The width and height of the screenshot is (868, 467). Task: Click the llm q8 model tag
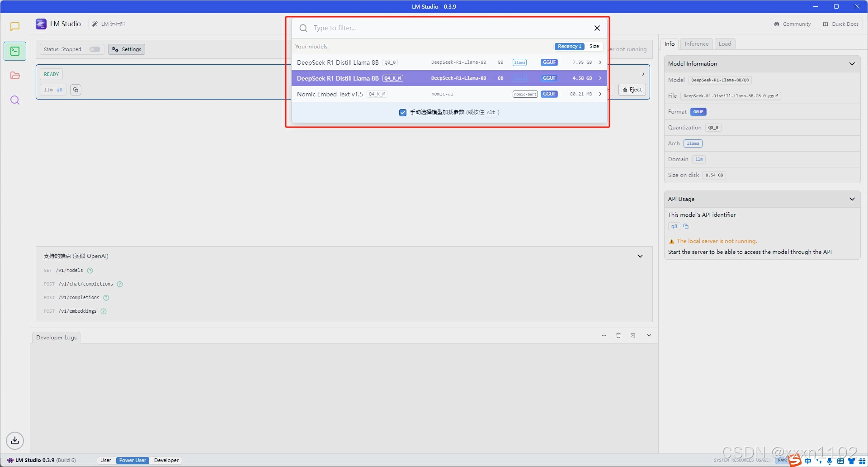pos(53,90)
